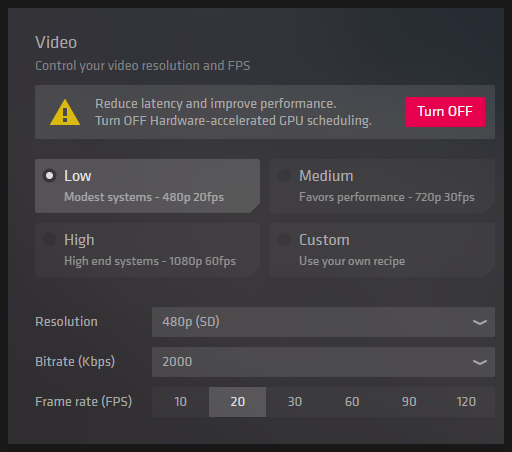Expand Bitrate list via its chevron arrow
This screenshot has height=452, width=512.
(x=480, y=362)
